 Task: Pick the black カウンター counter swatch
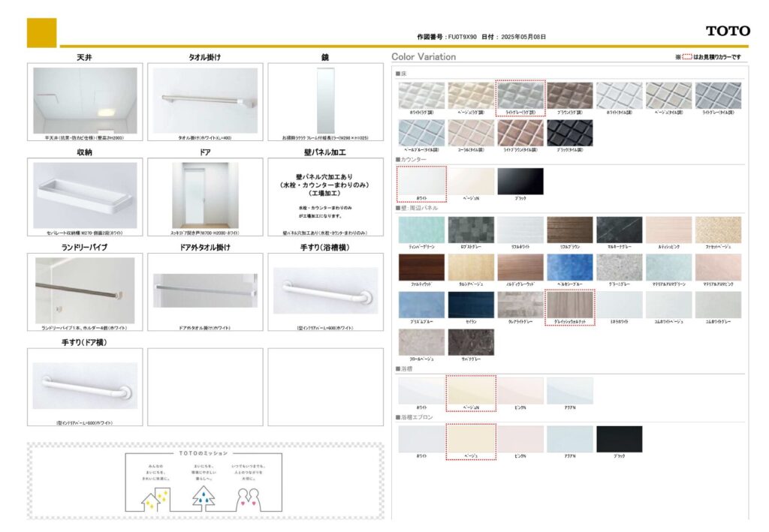coord(520,182)
